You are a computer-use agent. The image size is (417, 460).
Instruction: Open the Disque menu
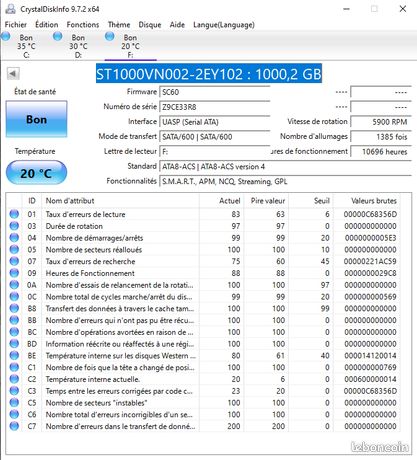click(150, 25)
